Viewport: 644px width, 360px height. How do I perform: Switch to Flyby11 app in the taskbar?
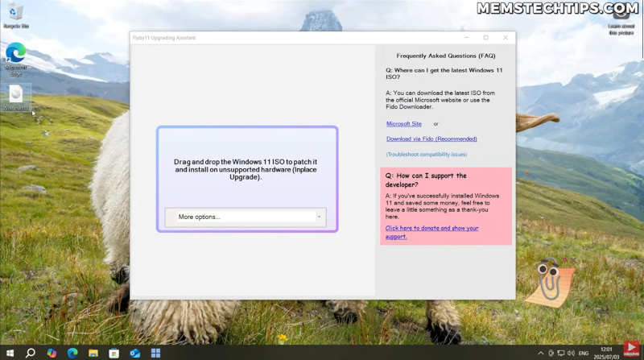click(x=155, y=353)
